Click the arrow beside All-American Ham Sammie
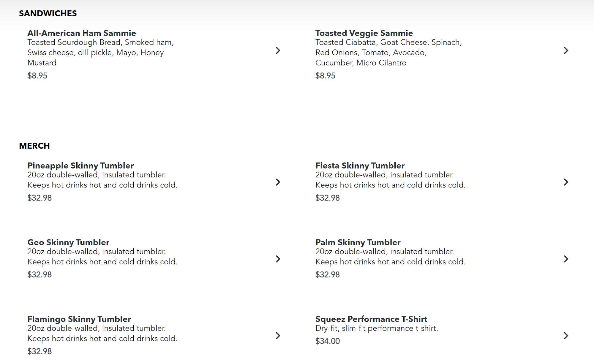Screen dimensions: 594x364 (x=278, y=50)
